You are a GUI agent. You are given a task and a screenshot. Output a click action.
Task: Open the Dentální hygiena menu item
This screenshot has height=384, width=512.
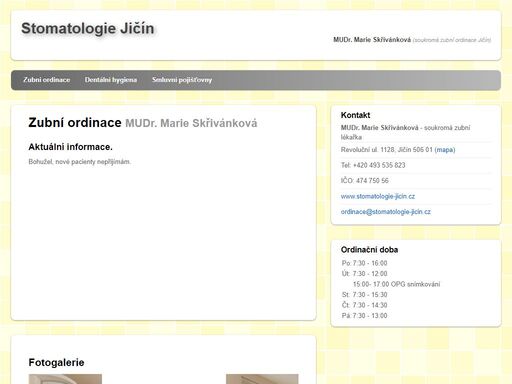pos(111,80)
